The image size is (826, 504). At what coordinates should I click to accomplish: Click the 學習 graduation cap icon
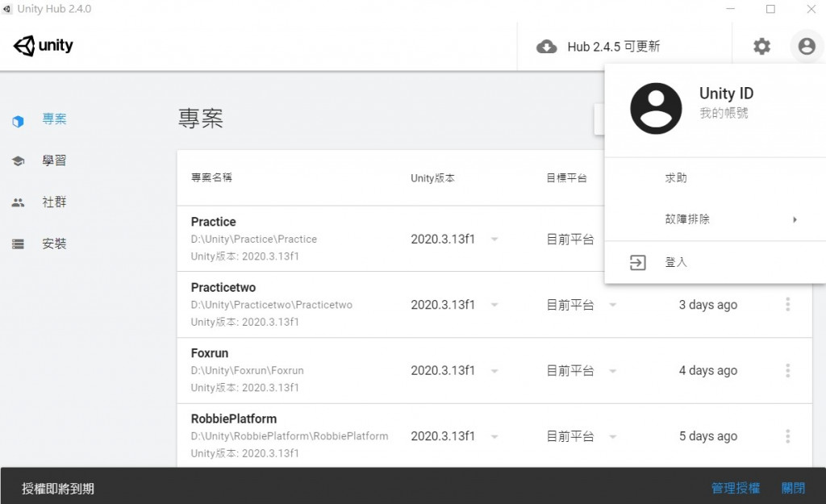click(18, 160)
